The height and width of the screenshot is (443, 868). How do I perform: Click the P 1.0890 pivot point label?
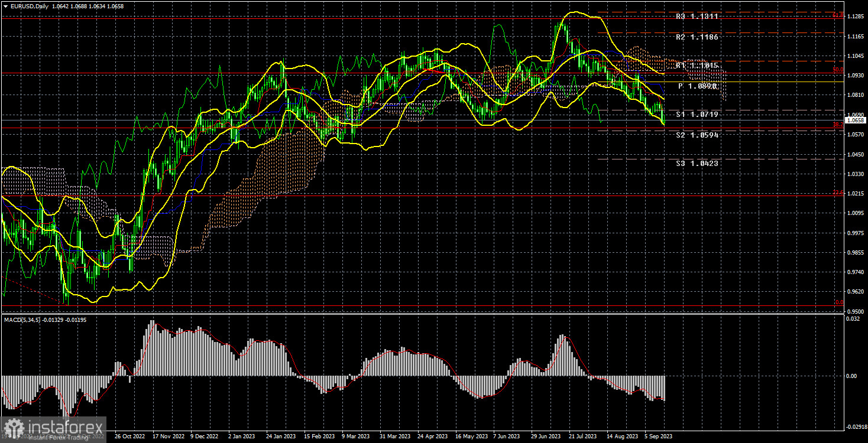point(697,86)
